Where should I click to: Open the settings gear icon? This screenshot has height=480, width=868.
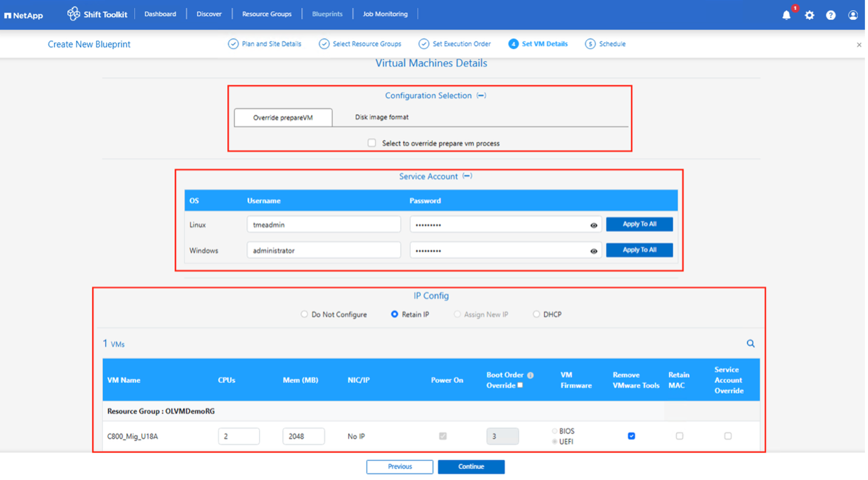coord(810,15)
